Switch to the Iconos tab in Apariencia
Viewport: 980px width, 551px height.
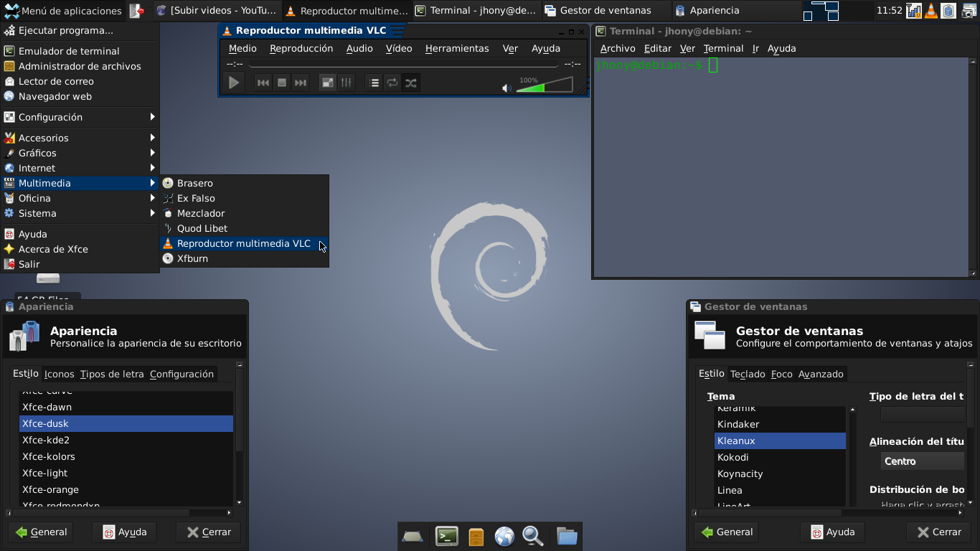[59, 374]
